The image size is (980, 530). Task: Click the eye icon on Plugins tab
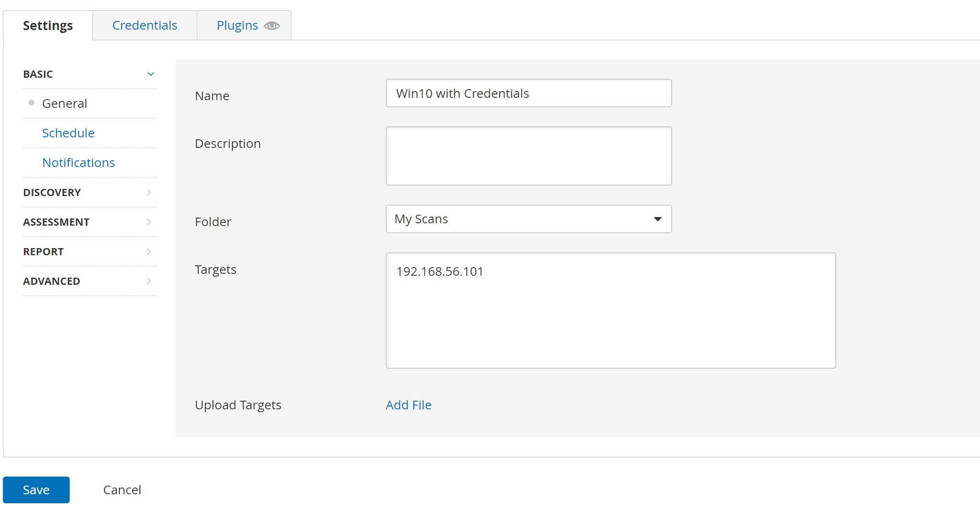tap(272, 26)
